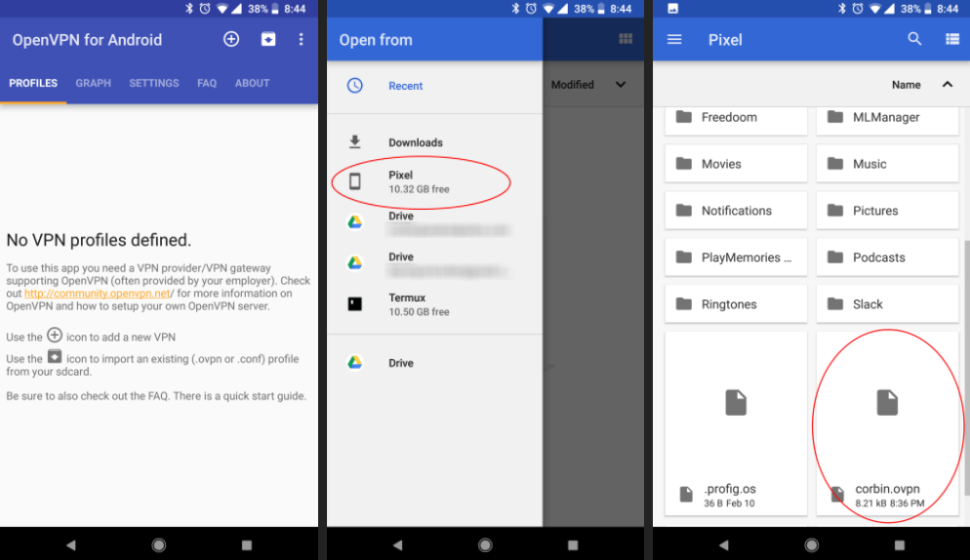Tap the Recents square button on first phone
The image size is (970, 560).
[x=247, y=545]
